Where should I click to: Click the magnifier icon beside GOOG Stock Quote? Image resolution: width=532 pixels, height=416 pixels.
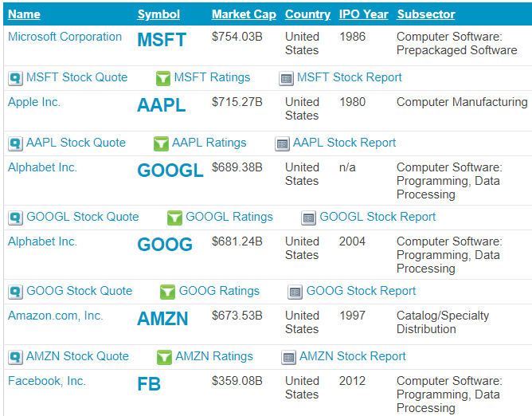[x=15, y=292]
